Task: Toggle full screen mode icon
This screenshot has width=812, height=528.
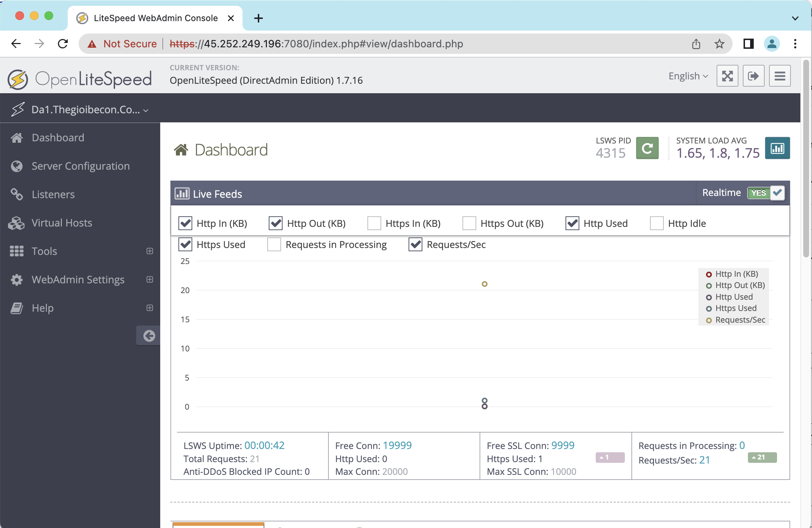Action: point(727,76)
